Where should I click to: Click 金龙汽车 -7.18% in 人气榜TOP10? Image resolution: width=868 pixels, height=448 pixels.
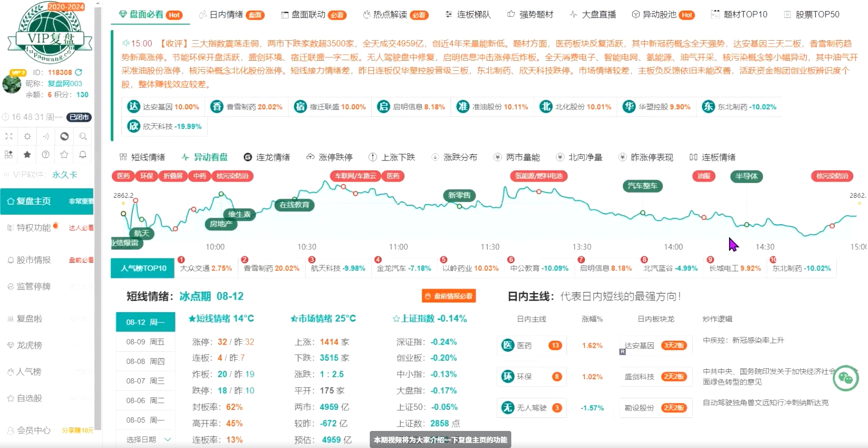pos(404,268)
